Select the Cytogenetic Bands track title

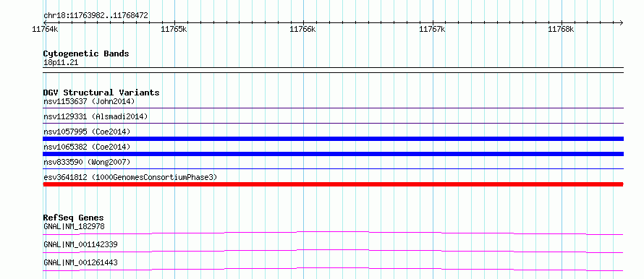click(x=86, y=53)
